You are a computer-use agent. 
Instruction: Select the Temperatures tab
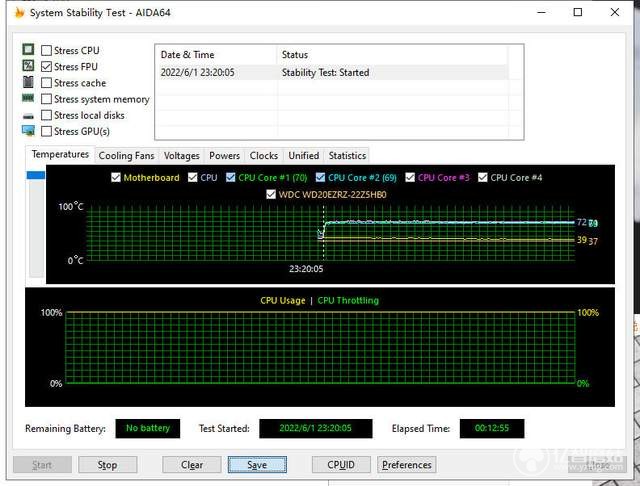point(60,154)
